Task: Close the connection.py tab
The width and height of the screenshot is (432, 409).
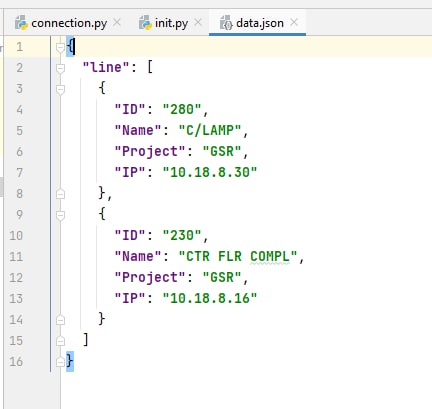Action: [x=117, y=22]
